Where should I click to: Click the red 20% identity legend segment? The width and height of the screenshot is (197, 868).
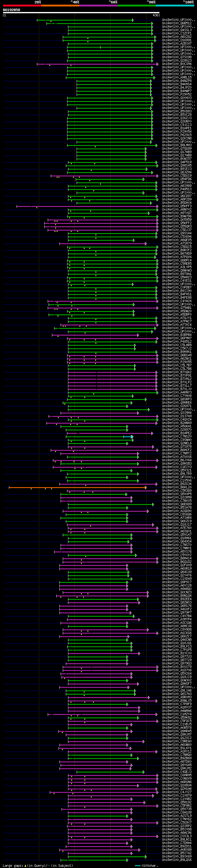pyautogui.click(x=22, y=6)
